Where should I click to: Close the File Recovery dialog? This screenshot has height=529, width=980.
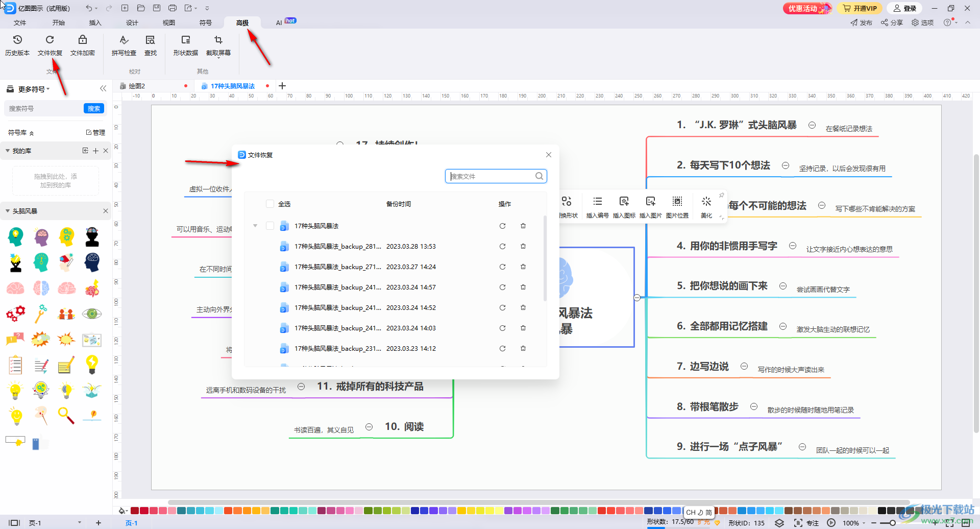(549, 155)
